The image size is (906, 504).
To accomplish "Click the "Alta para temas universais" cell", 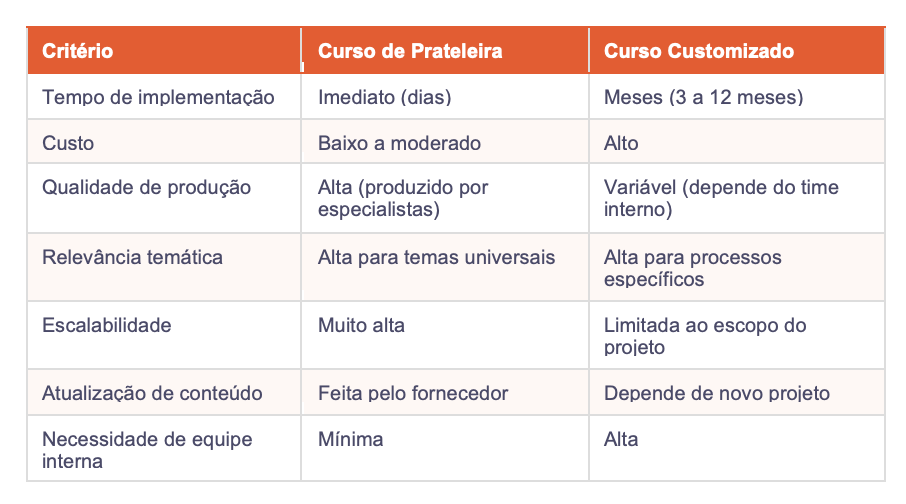I will coord(436,258).
